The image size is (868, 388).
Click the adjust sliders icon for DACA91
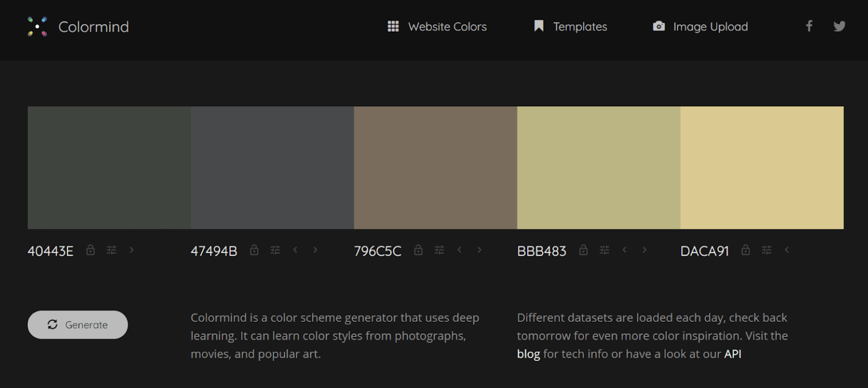point(766,249)
